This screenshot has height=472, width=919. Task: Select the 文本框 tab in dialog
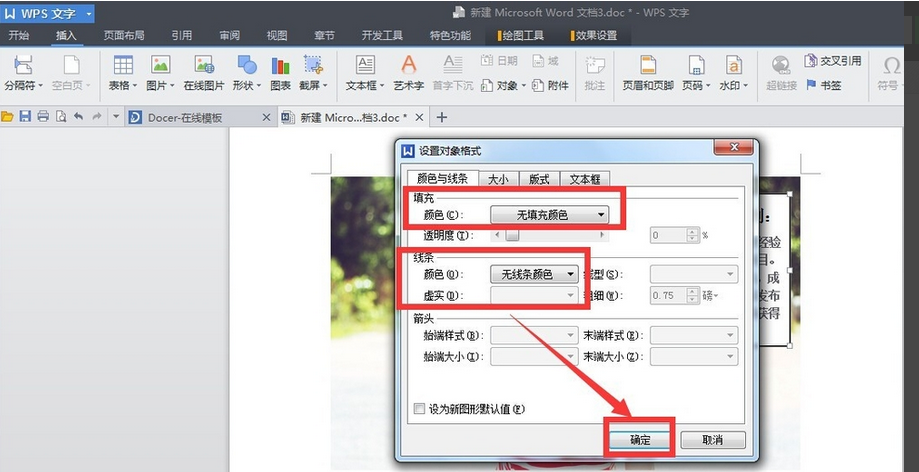[x=585, y=179]
